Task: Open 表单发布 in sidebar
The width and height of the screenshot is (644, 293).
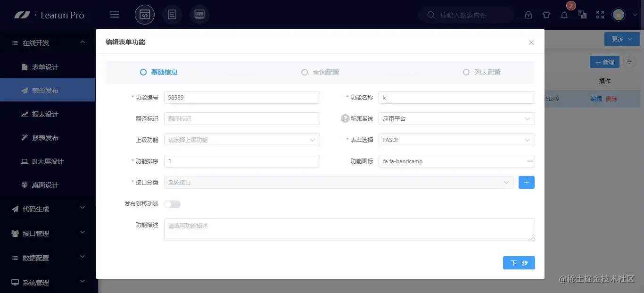Action: pyautogui.click(x=47, y=90)
